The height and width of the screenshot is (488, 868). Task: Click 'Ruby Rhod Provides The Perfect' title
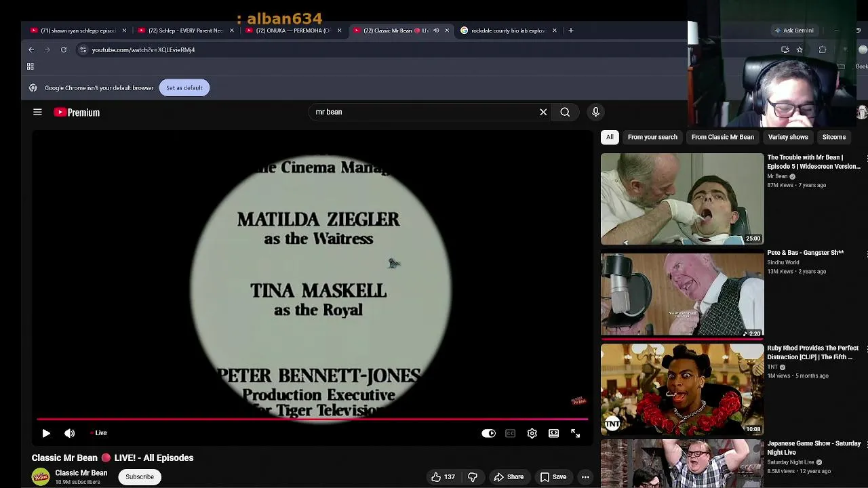tap(813, 352)
